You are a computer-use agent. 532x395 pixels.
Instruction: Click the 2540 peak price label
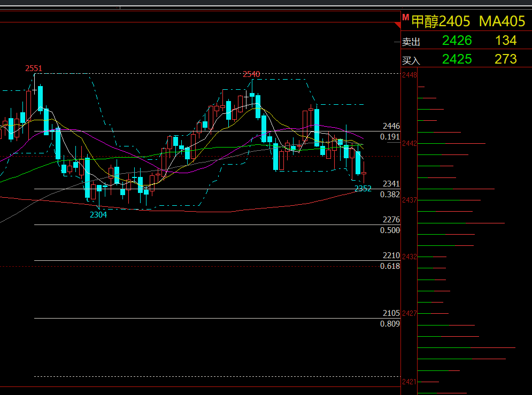tap(251, 74)
